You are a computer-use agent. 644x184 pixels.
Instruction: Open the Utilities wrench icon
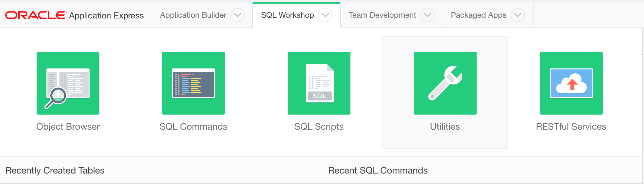point(445,83)
